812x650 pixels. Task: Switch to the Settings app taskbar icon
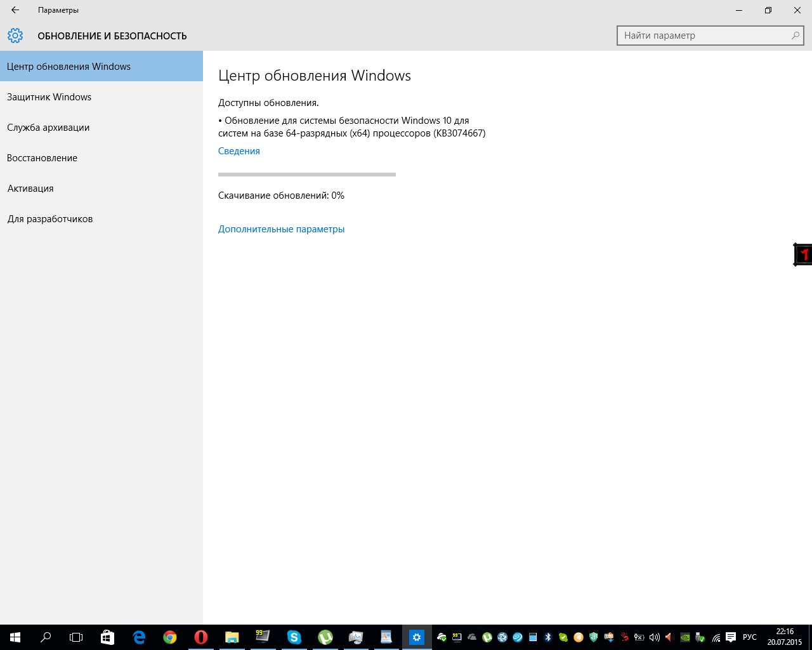417,637
